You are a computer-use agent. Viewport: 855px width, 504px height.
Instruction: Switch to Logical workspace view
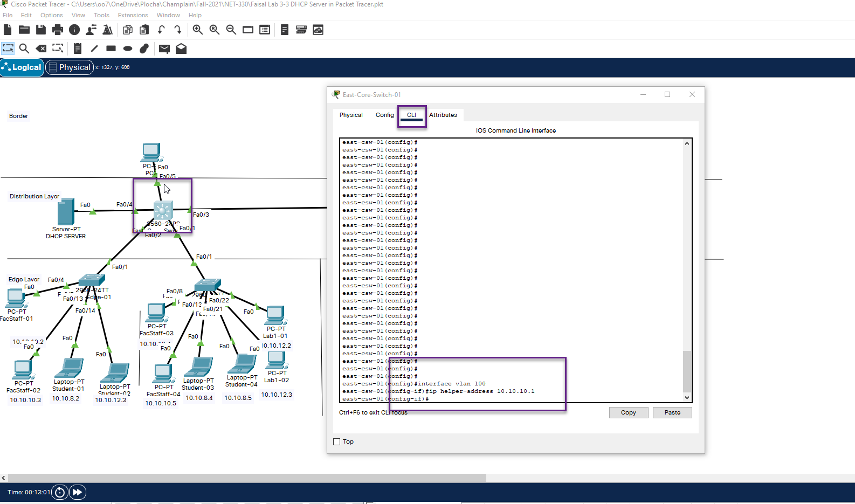[x=22, y=67]
